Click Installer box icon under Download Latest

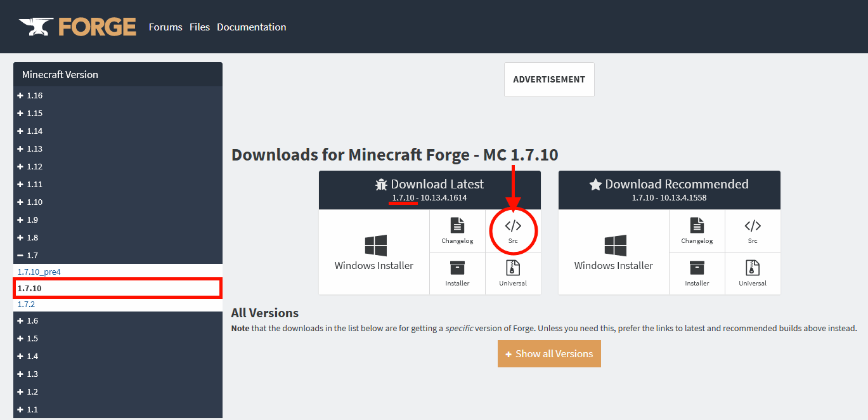click(457, 273)
